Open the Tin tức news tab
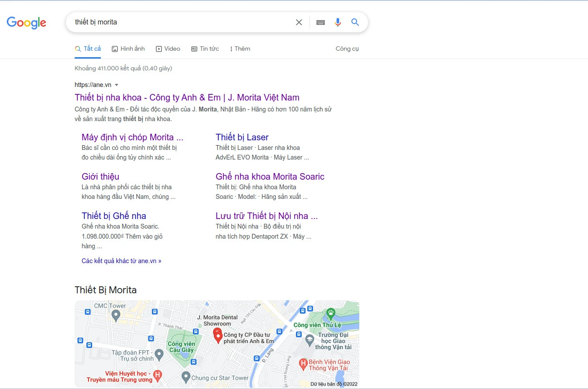The image size is (588, 389). click(205, 49)
